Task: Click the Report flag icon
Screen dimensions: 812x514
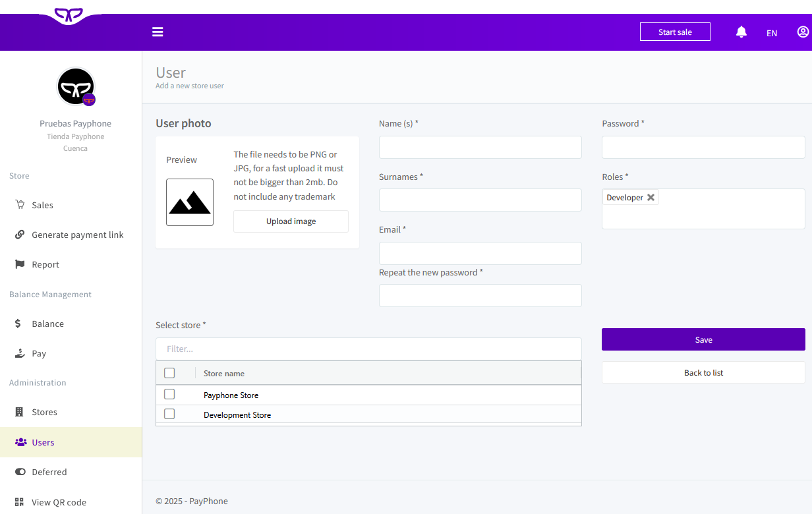Action: (x=20, y=264)
